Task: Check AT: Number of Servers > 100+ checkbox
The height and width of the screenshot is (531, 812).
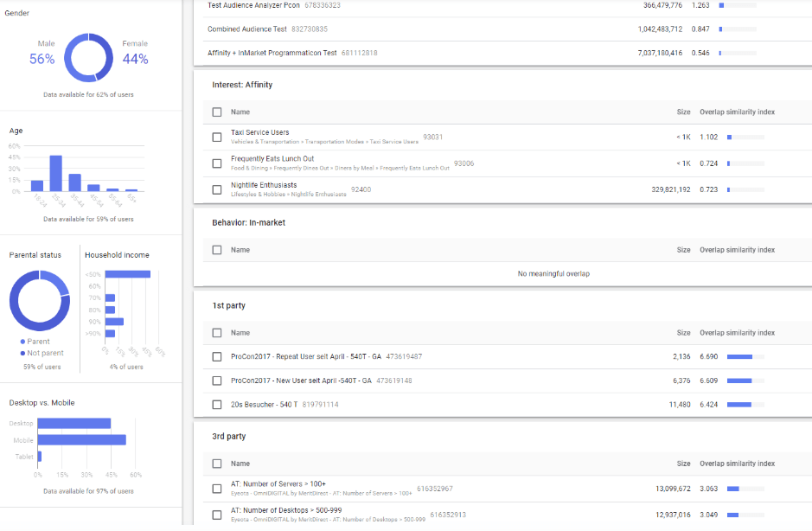Action: [217, 489]
